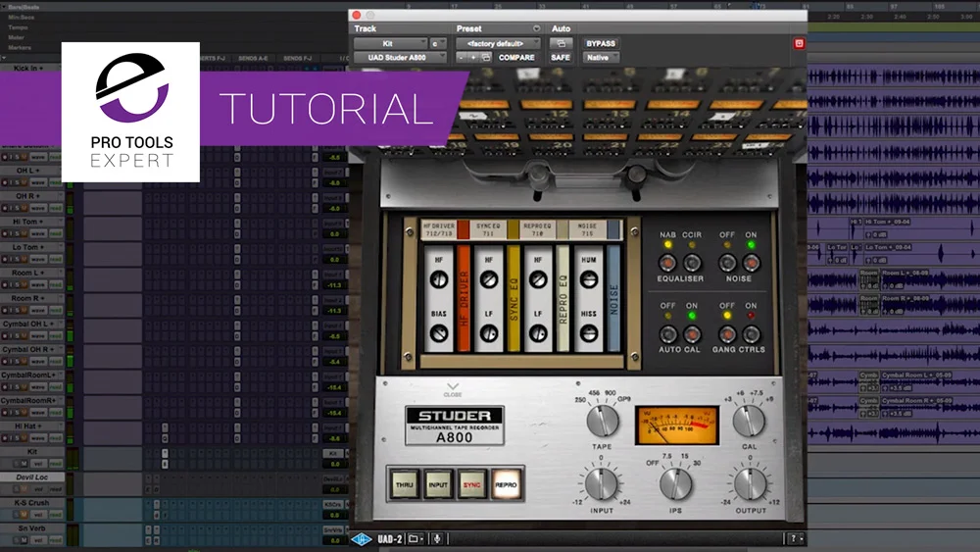The image size is (980, 552).
Task: Click the LF knob on Repro EQ strip
Action: click(x=538, y=333)
